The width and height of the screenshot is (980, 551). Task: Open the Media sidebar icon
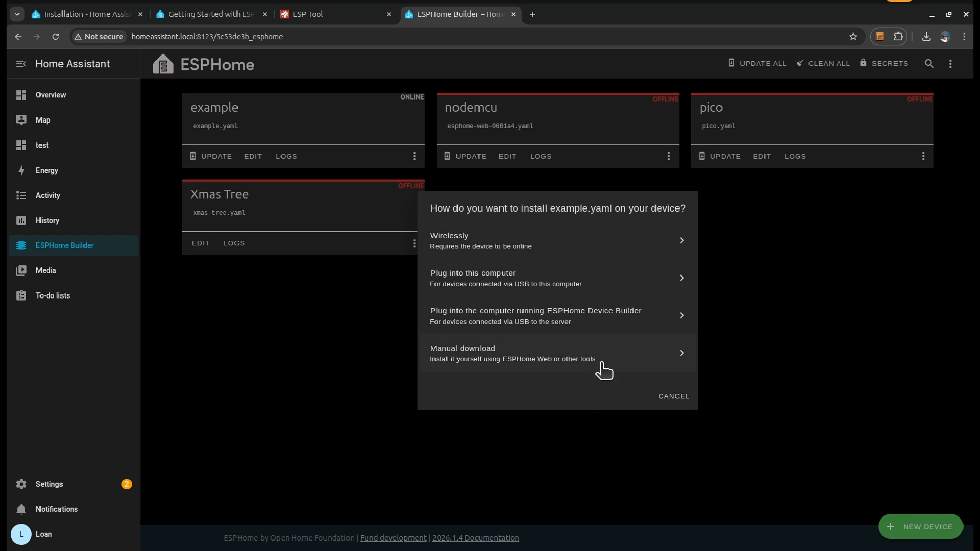point(21,270)
